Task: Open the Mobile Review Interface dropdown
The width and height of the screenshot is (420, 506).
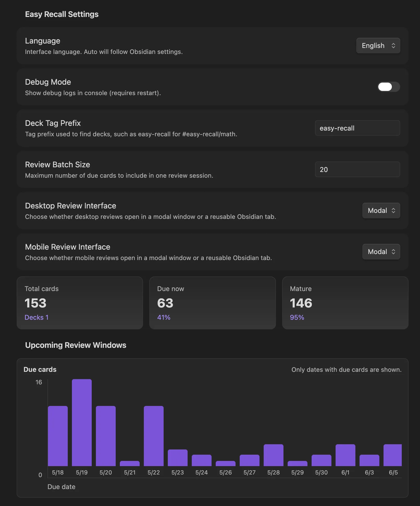Action: (x=381, y=252)
